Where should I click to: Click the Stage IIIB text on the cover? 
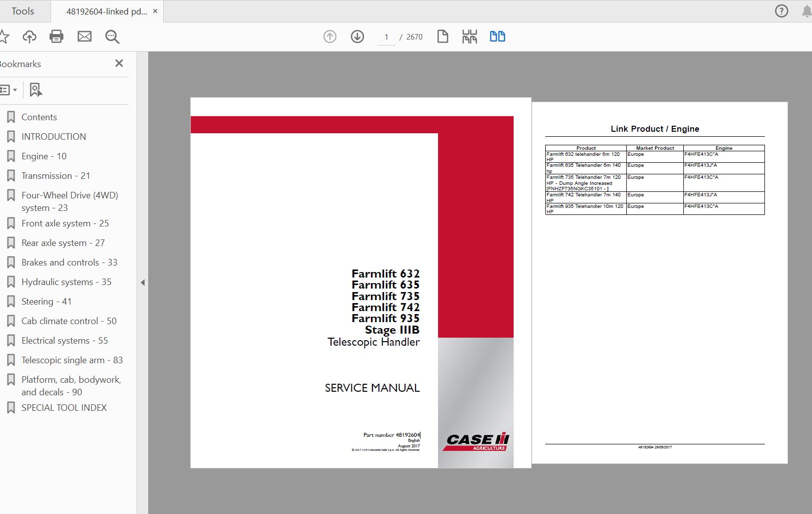click(x=392, y=330)
